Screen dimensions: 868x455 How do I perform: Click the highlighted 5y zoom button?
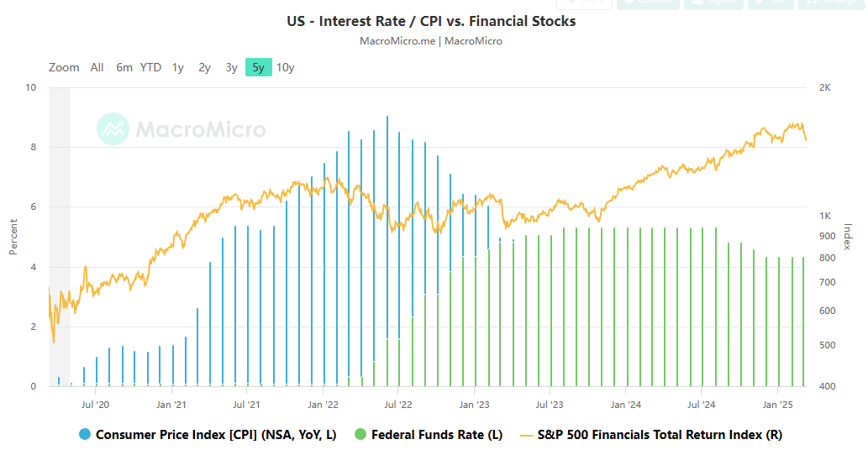[x=259, y=68]
